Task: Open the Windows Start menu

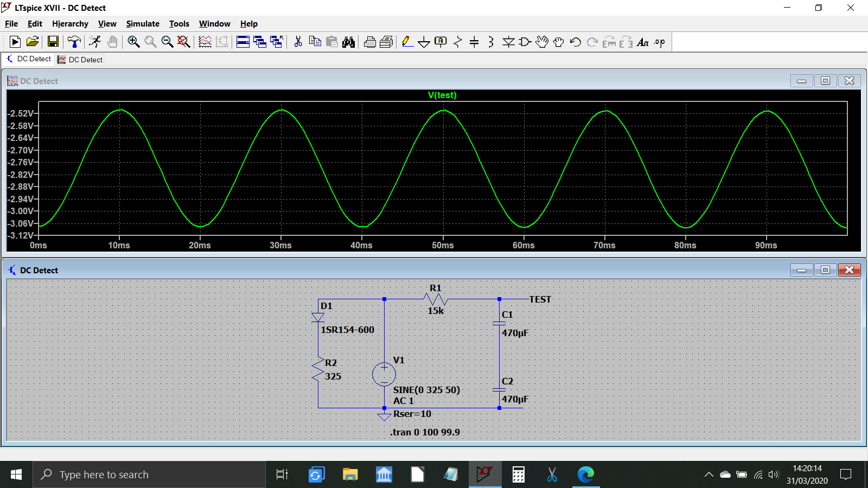Action: click(16, 474)
